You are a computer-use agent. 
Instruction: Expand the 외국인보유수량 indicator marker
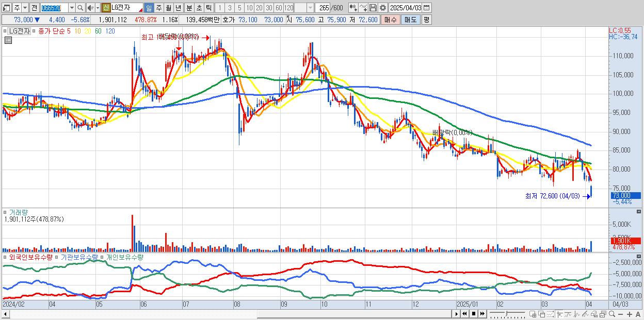5,257
